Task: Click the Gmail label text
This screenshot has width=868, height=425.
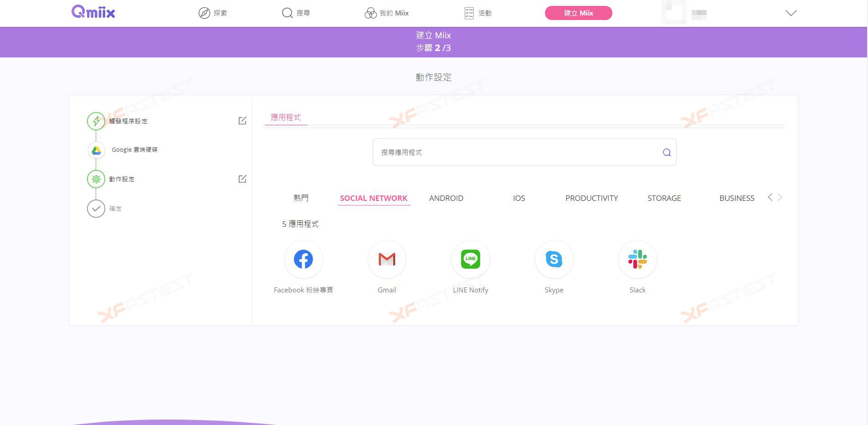Action: 387,290
